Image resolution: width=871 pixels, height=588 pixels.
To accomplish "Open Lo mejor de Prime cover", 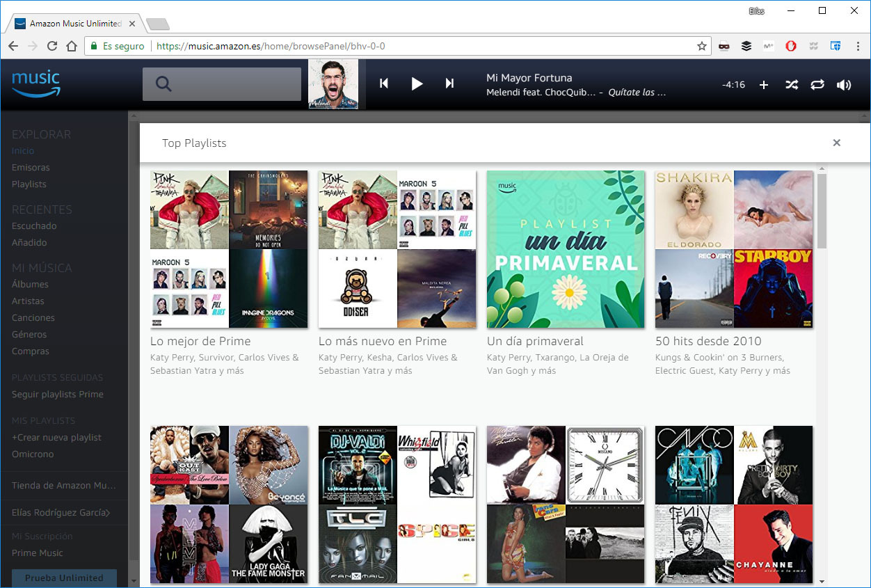I will click(229, 249).
